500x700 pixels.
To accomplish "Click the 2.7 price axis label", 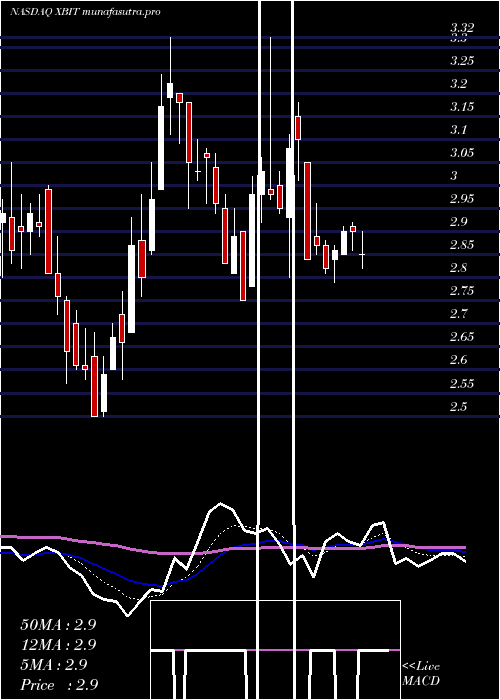I will click(458, 314).
